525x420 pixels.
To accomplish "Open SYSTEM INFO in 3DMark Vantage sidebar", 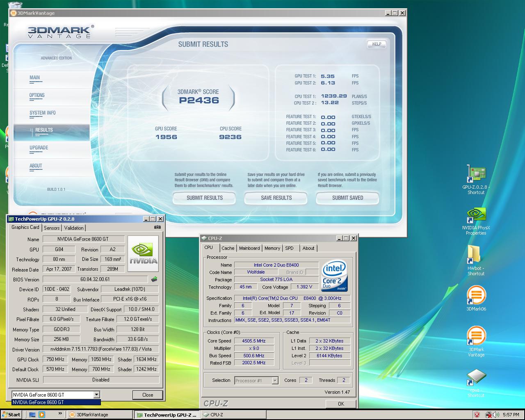I will (x=51, y=114).
